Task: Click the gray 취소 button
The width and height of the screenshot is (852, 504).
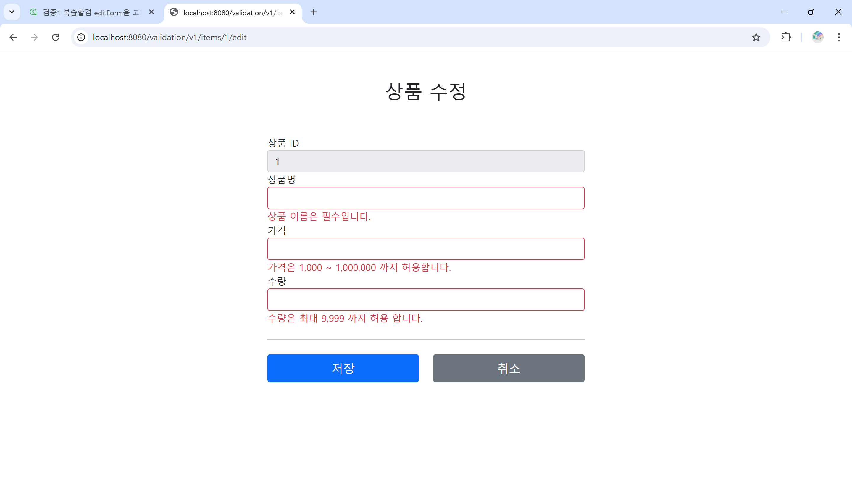Action: tap(509, 368)
